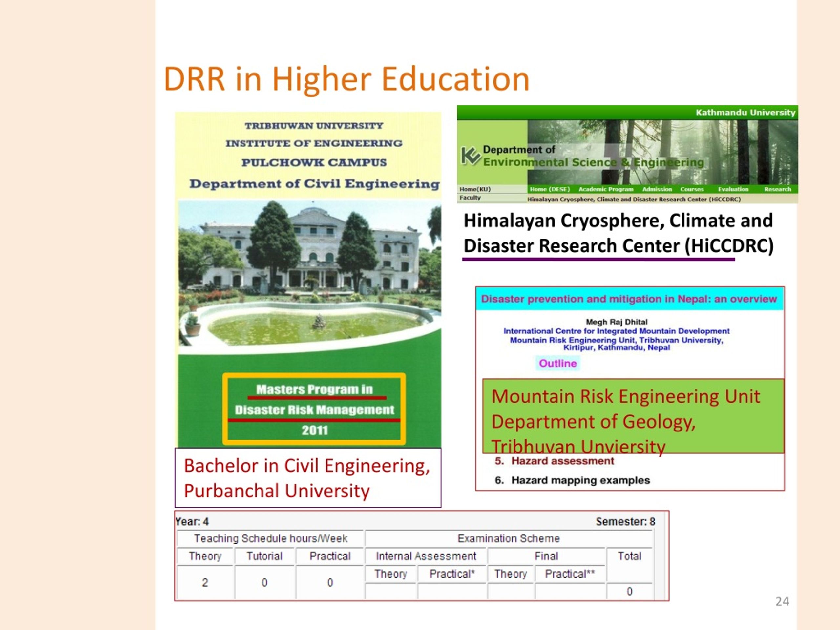Click the INSTITUTE OF ENGINEERING text
The image size is (840, 630).
pyautogui.click(x=314, y=143)
